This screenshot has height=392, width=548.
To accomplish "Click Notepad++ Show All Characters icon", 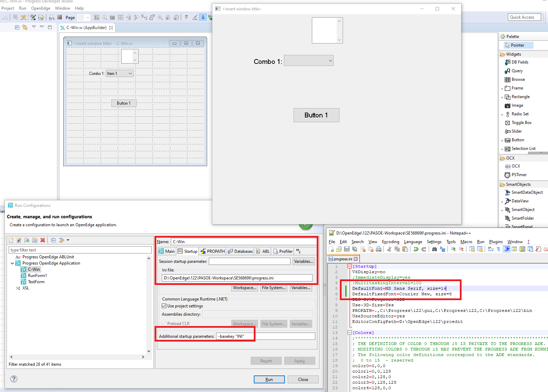I will tap(498, 249).
